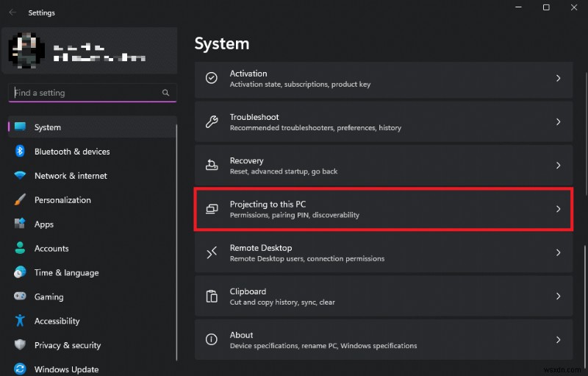Switch to Apps settings
The image size is (588, 376).
92,224
